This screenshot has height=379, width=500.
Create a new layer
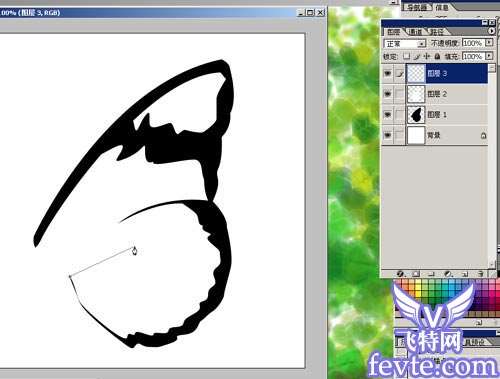click(x=465, y=274)
